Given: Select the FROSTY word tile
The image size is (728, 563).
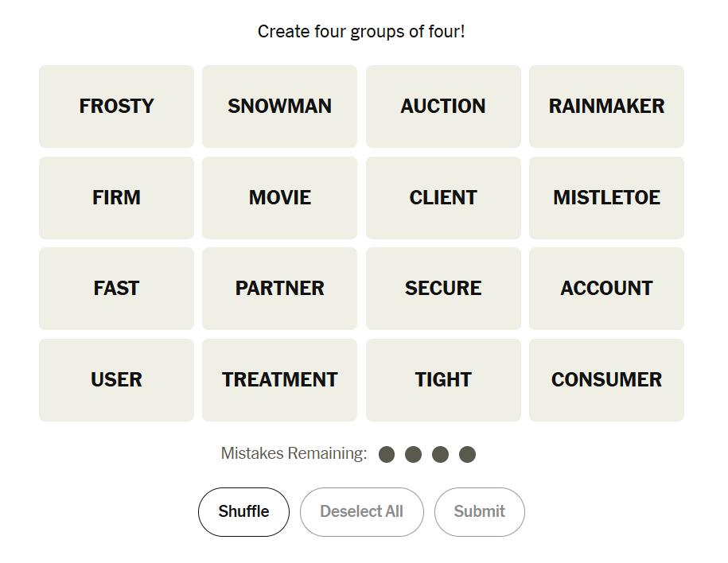Looking at the screenshot, I should pos(116,107).
